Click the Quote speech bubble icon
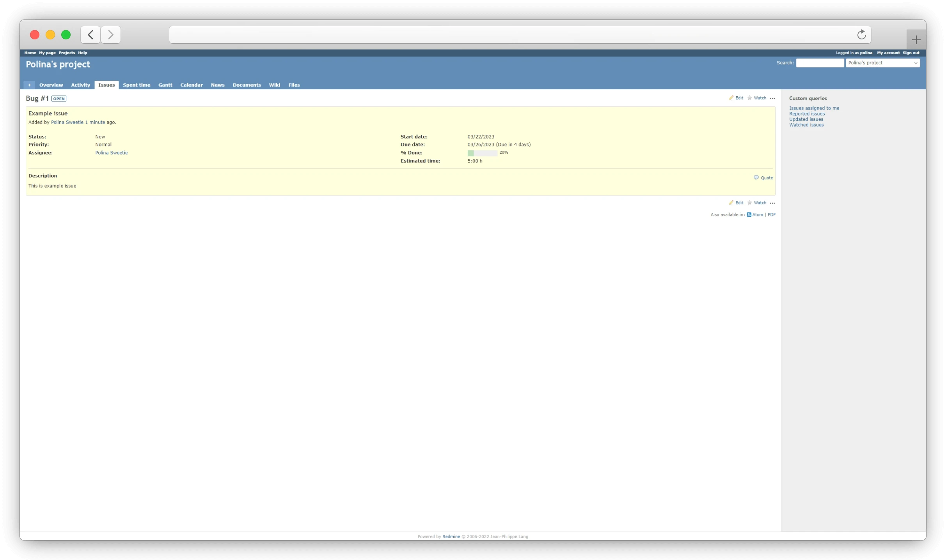The width and height of the screenshot is (946, 560). (756, 177)
